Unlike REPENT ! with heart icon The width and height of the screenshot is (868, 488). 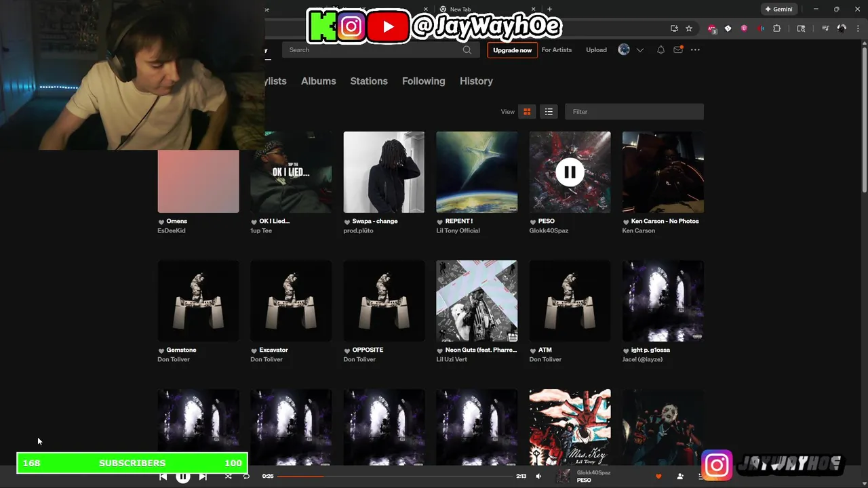click(440, 222)
